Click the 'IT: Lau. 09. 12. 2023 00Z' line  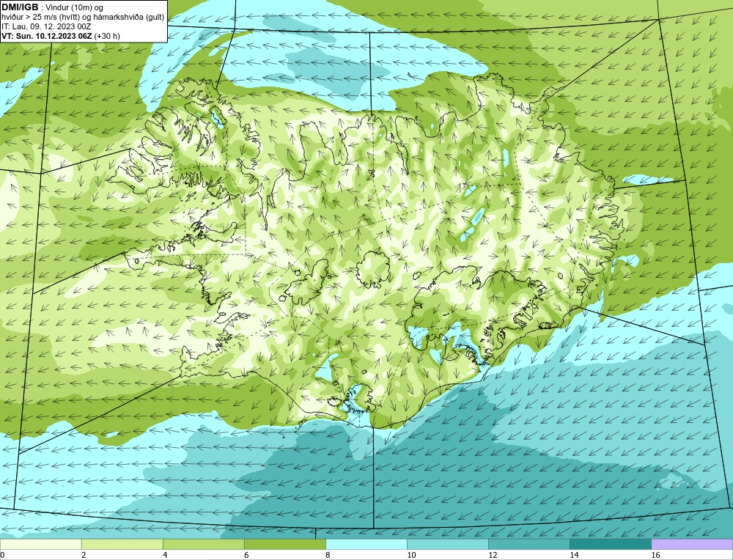(46, 26)
